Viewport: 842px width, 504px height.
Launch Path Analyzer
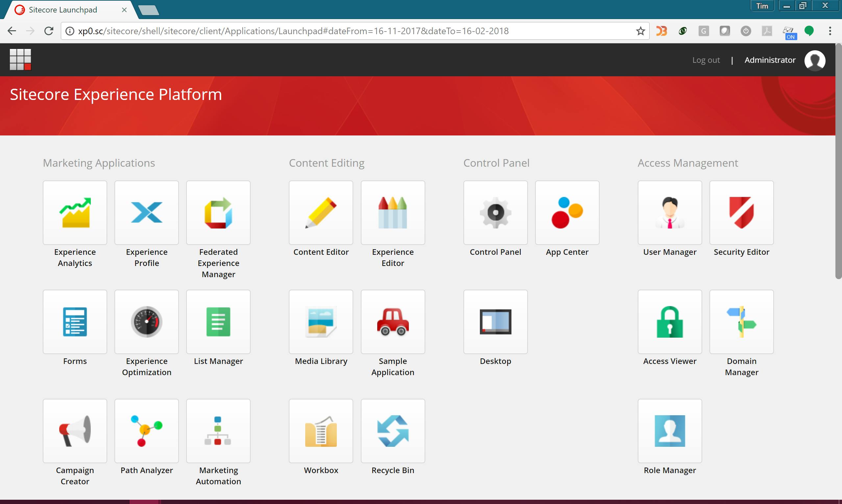pos(146,431)
